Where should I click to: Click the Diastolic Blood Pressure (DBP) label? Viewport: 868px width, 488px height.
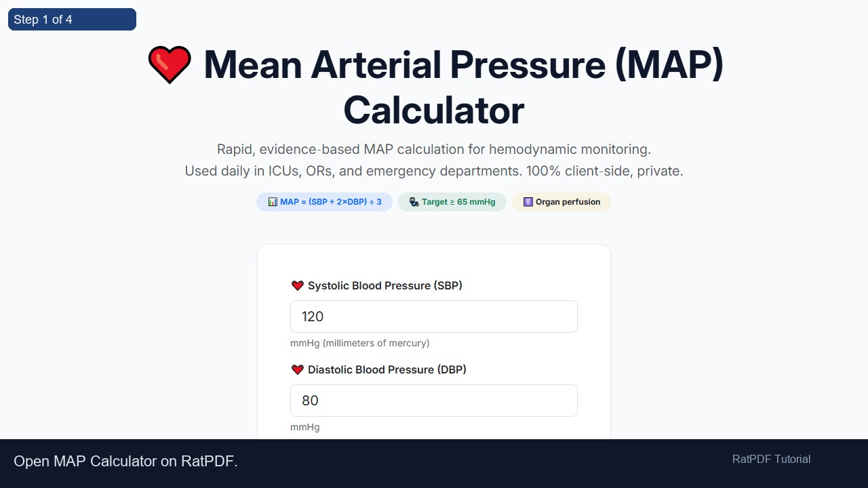pos(387,370)
